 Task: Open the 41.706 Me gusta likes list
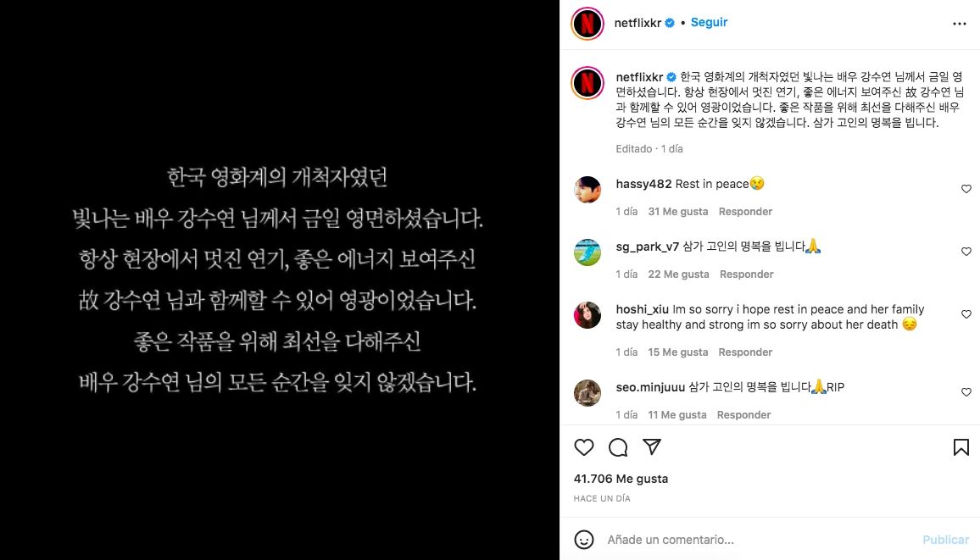pyautogui.click(x=621, y=479)
